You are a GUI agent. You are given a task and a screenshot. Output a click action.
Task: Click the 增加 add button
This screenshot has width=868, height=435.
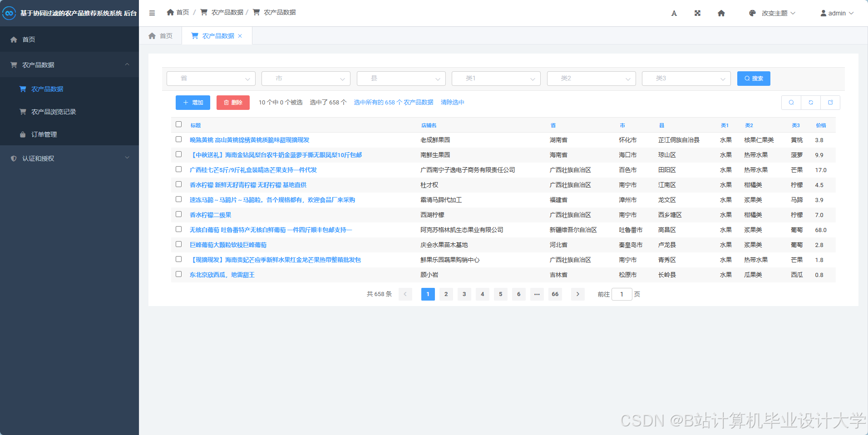192,102
